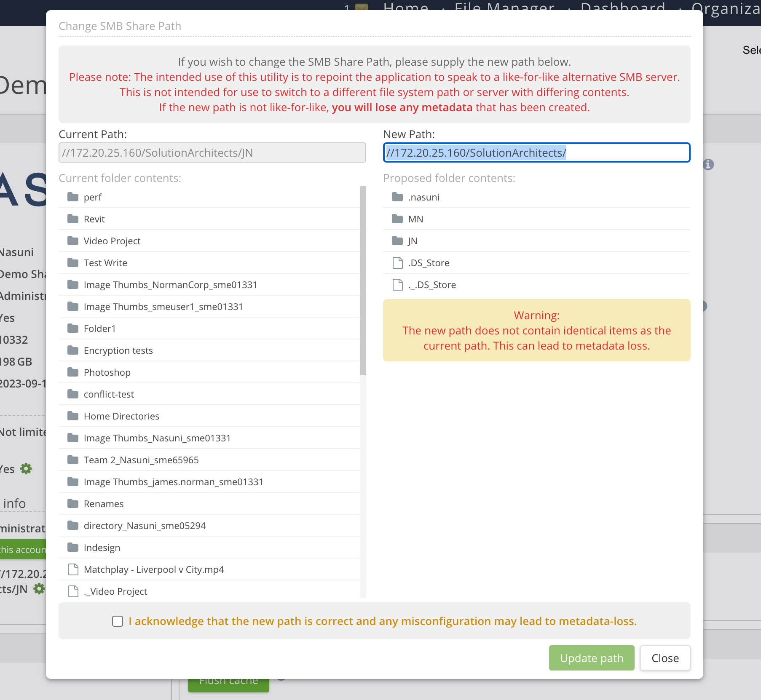761x700 pixels.
Task: Click the .nasuni folder icon
Action: point(397,197)
